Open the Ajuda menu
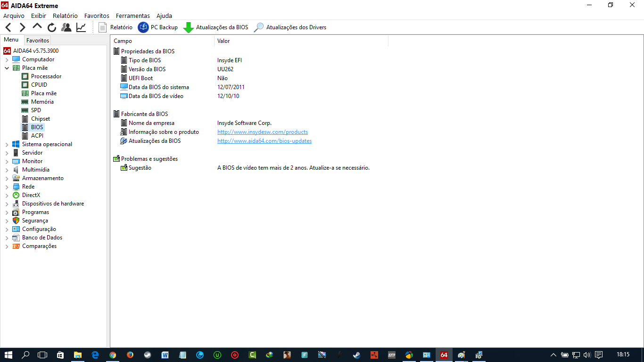The width and height of the screenshot is (644, 362). point(164,16)
